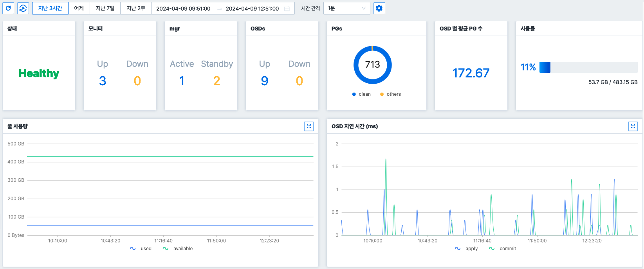Open the 시간 간격 1분 dropdown
The height and width of the screenshot is (269, 644).
[x=346, y=8]
